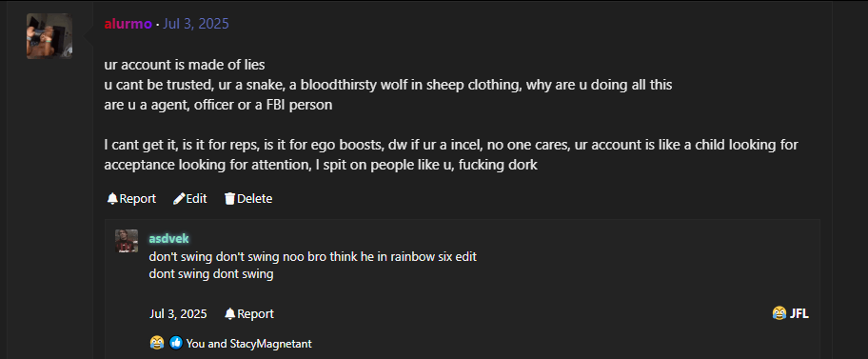
Task: Open asdvek's small avatar picture
Action: (x=127, y=241)
